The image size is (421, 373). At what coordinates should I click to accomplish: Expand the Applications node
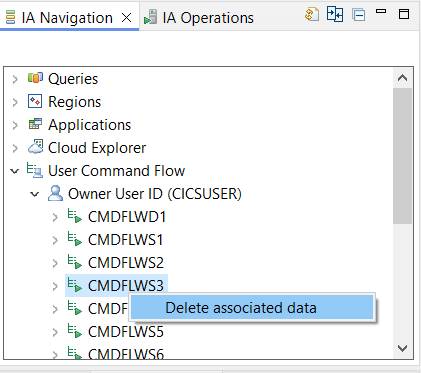[x=15, y=125]
